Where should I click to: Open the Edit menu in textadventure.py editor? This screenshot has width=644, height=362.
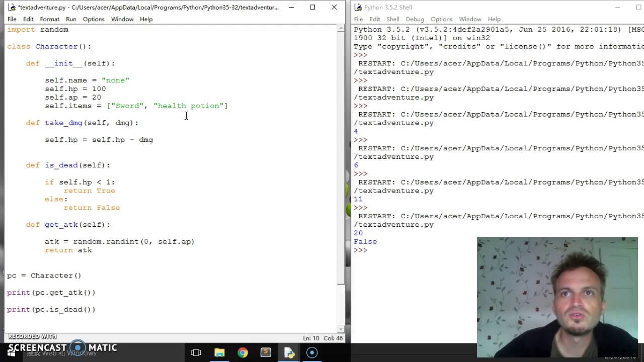[x=28, y=19]
